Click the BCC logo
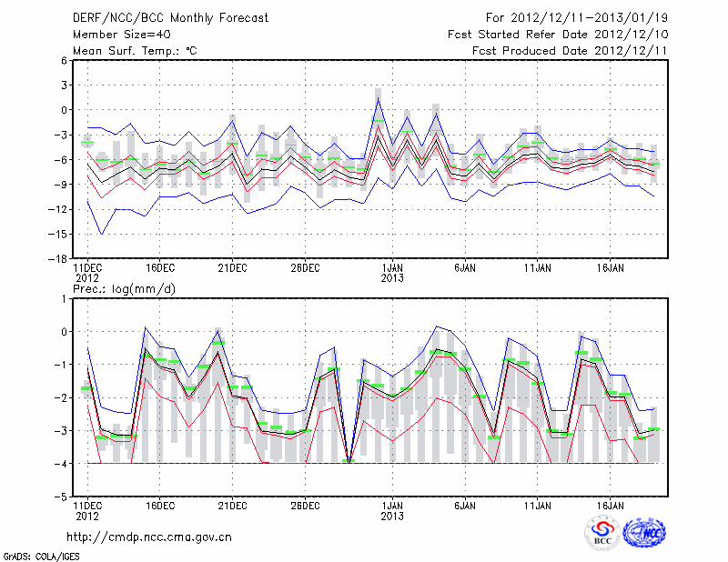This screenshot has height=562, width=728. pos(602,535)
